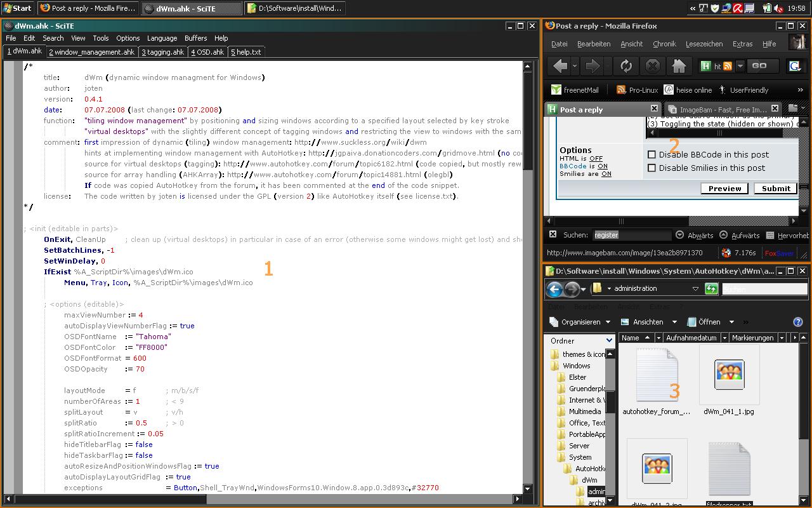Viewport: 812px width, 508px height.
Task: Open Explorer help icon
Action: (x=798, y=322)
